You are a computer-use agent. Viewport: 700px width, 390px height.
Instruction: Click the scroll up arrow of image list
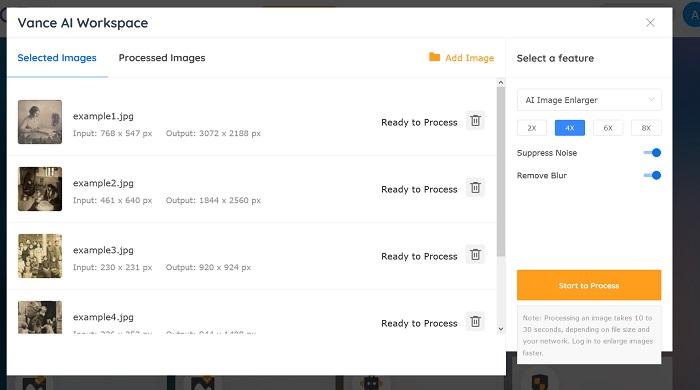coord(501,83)
